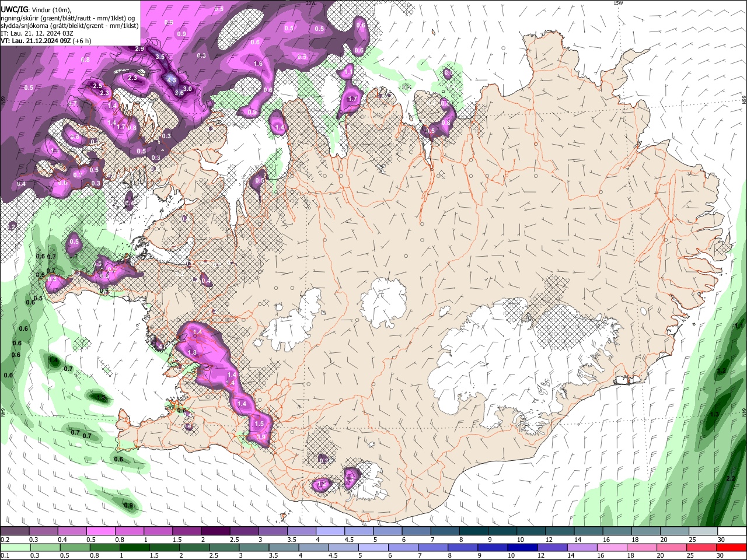
Task: Pick the lower legend swatch between 2 and 2.5
Action: 194,548
